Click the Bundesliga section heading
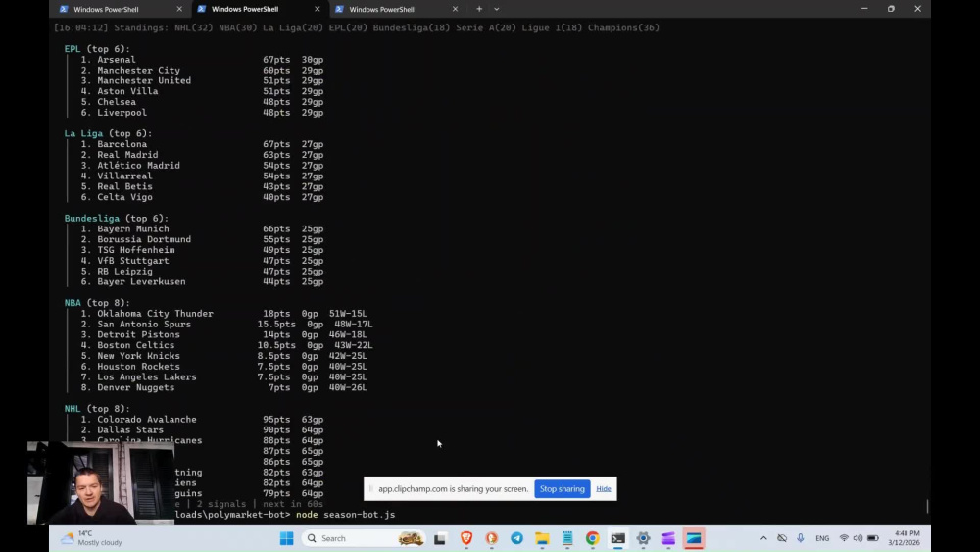Image resolution: width=980 pixels, height=552 pixels. point(117,219)
